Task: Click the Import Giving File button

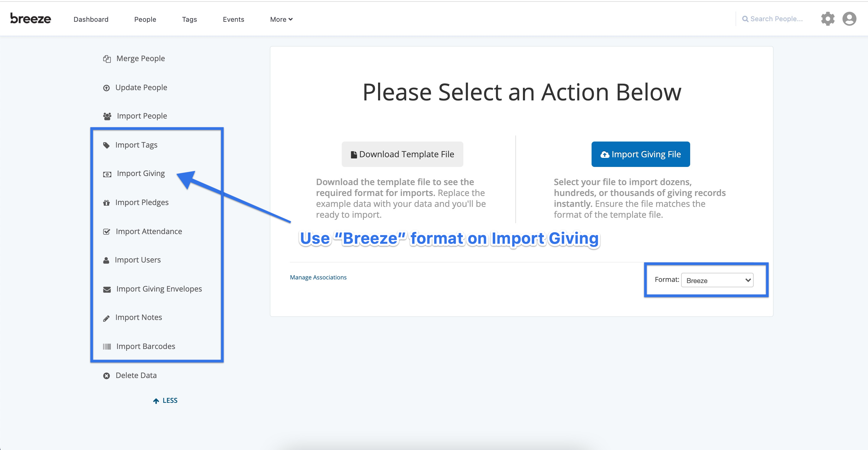Action: (641, 154)
